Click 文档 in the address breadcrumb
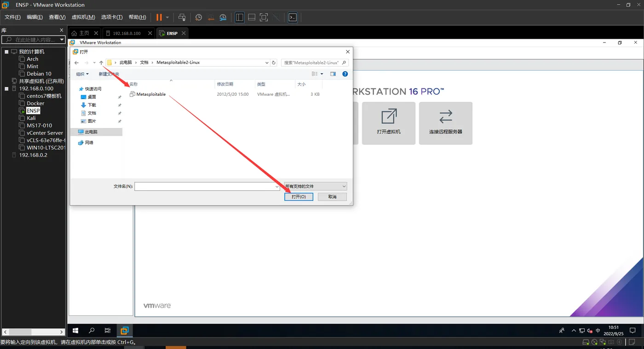 (x=144, y=63)
